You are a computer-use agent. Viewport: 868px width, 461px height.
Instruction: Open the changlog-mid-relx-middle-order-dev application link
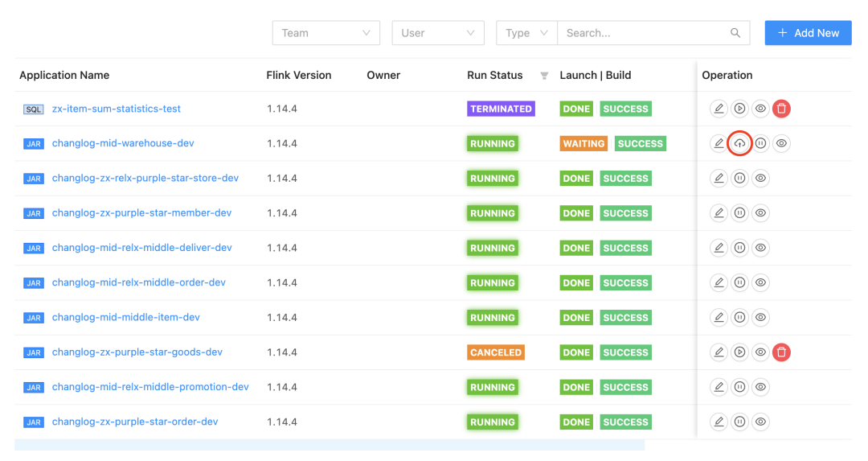point(138,282)
